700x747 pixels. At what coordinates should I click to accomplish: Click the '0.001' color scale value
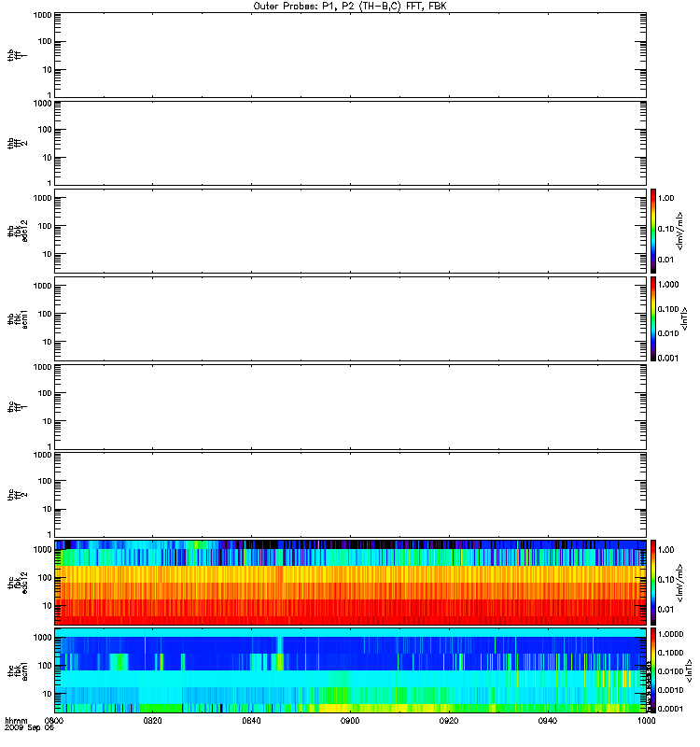point(668,358)
